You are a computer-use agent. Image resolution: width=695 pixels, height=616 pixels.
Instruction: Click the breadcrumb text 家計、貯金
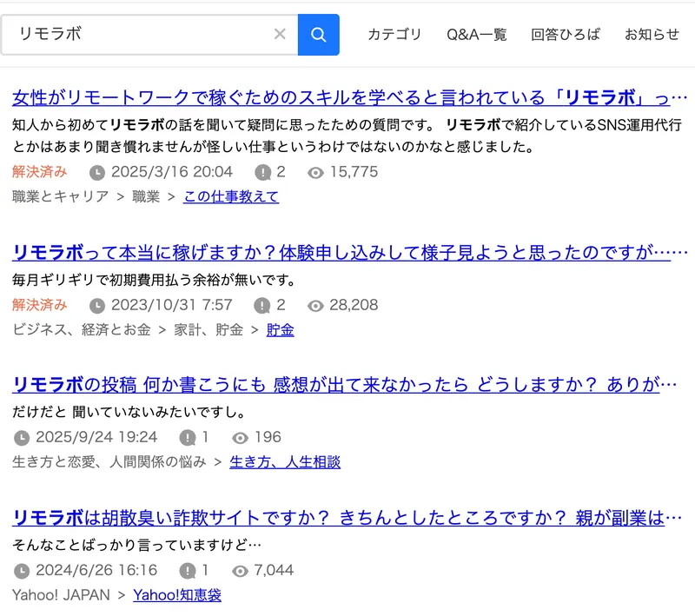[x=208, y=329]
